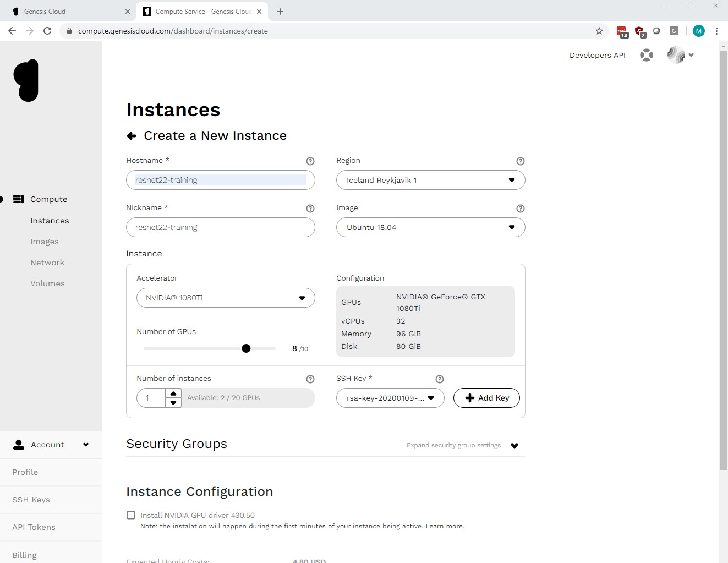Collapse the Account section in sidebar
728x563 pixels.
pos(86,445)
